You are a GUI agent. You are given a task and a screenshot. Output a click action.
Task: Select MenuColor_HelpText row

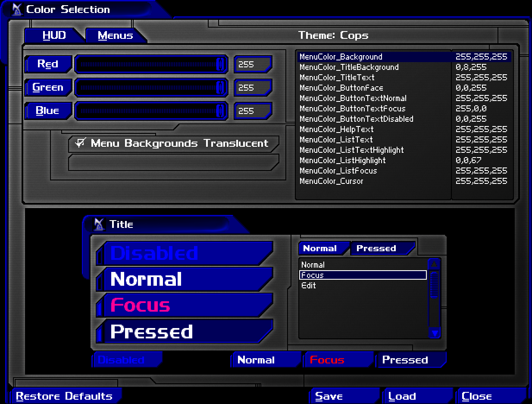click(x=404, y=129)
